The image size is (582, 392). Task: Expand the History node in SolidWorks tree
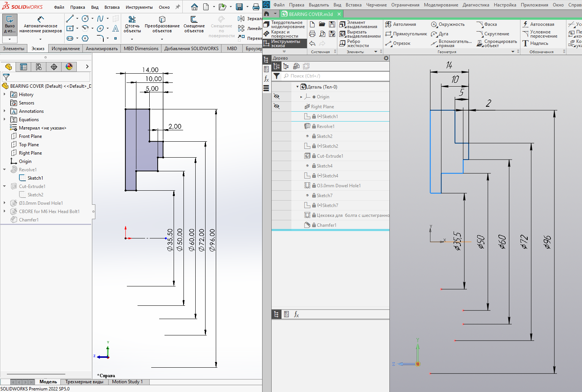[x=5, y=94]
